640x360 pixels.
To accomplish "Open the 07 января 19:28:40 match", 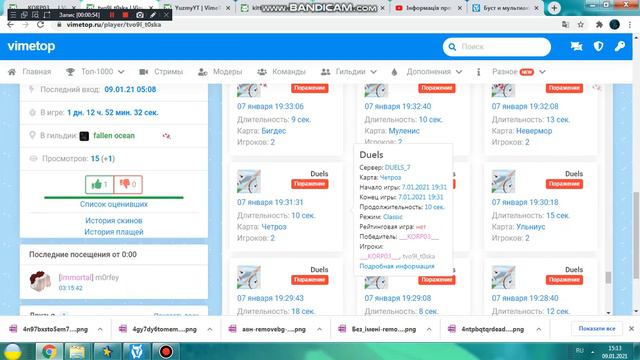I will click(525, 298).
